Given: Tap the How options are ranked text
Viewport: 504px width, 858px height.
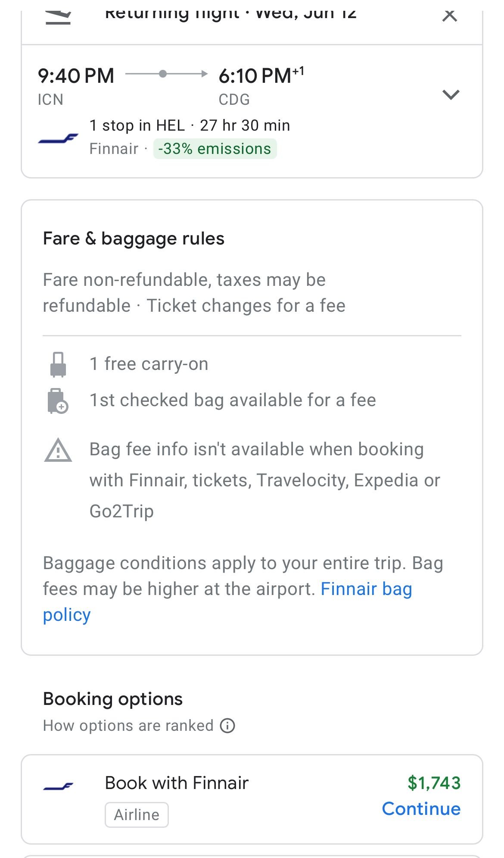Looking at the screenshot, I should click(128, 726).
